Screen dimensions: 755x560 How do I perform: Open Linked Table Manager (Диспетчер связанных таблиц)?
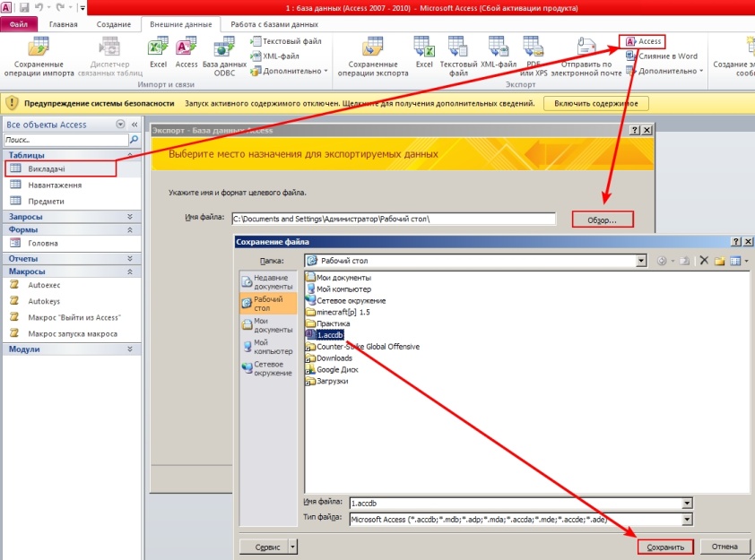pos(109,56)
